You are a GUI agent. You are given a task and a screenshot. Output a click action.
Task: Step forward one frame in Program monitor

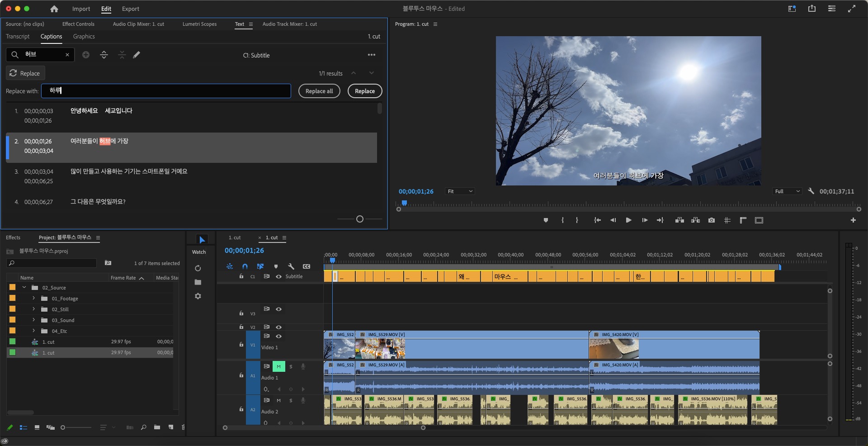pos(645,220)
